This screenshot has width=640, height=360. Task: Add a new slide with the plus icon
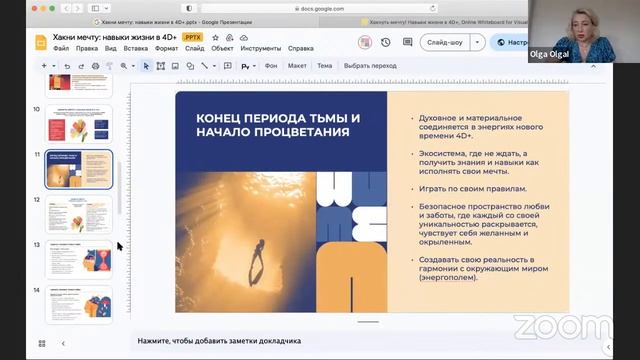point(44,66)
